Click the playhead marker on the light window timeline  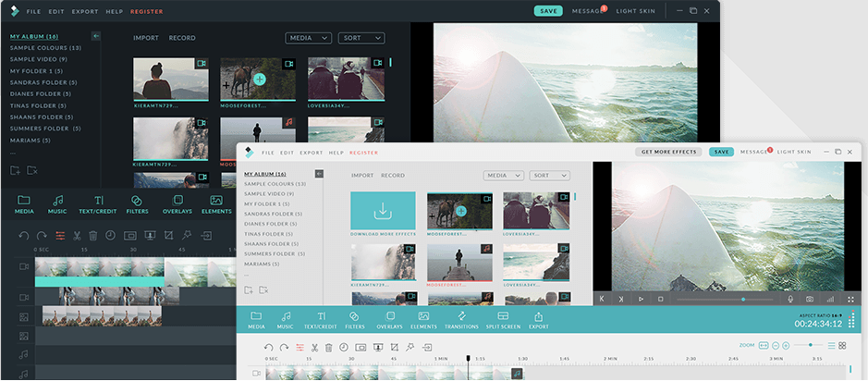pos(469,360)
